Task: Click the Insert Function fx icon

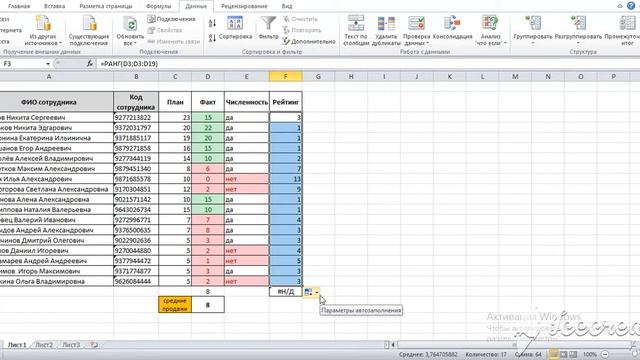Action: click(x=90, y=64)
